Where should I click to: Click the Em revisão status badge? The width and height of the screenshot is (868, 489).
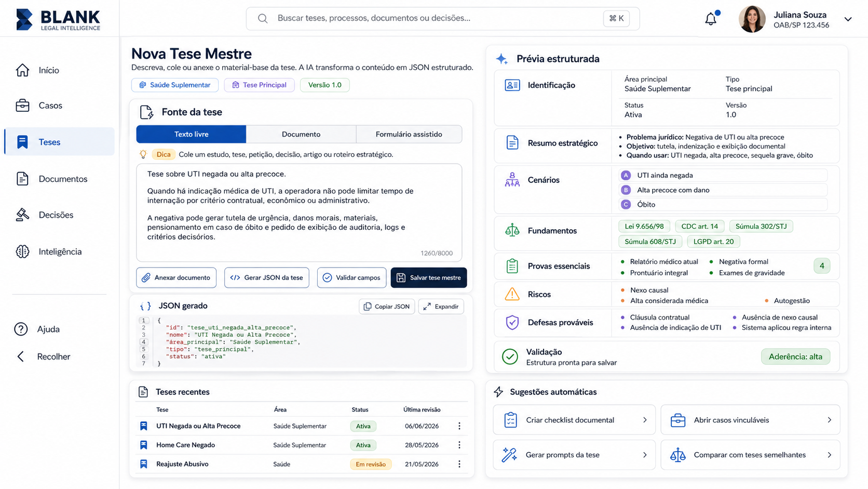[371, 464]
